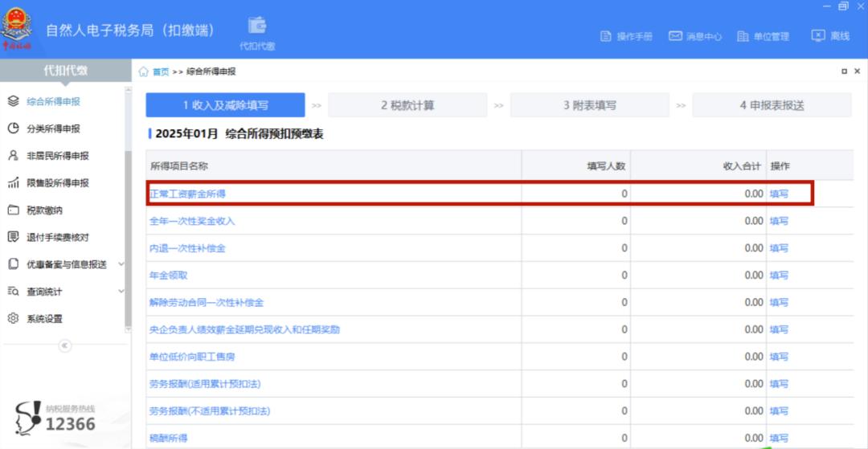Switch to step 2 税款计算

pyautogui.click(x=407, y=105)
